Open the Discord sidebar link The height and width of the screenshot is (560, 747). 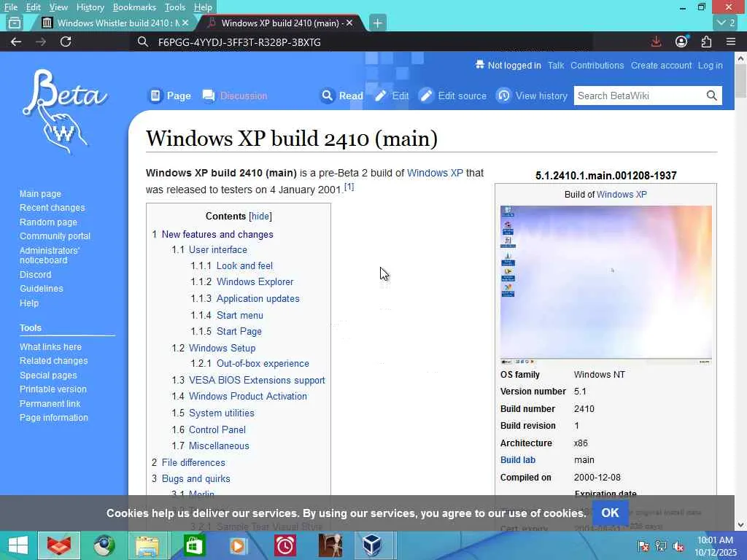(x=35, y=274)
